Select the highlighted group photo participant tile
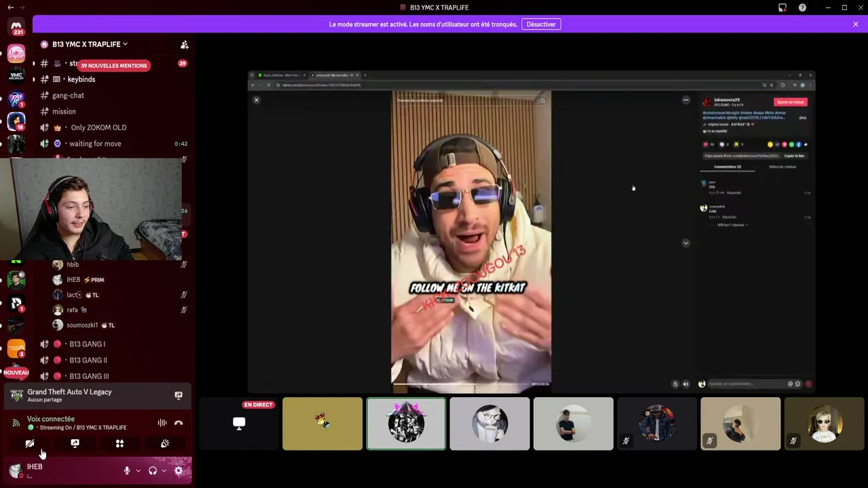The image size is (868, 488). click(406, 424)
